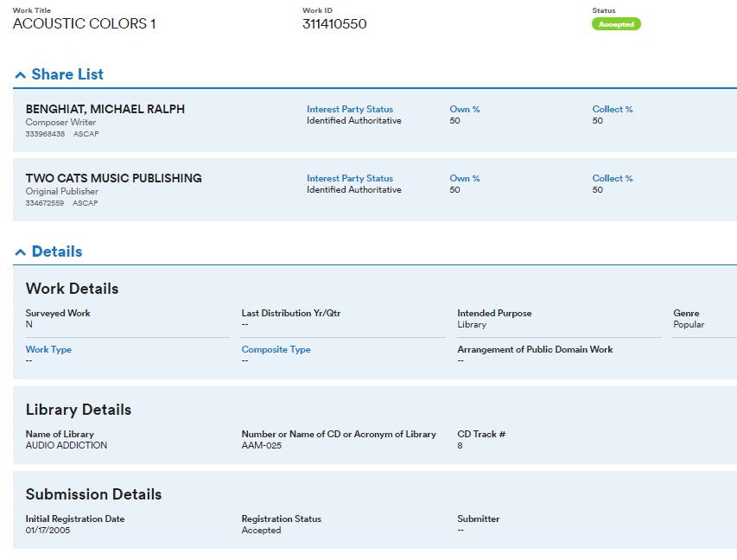Viewport: 737px width, 560px height.
Task: Click the Initial Registration Date label
Action: coord(75,519)
